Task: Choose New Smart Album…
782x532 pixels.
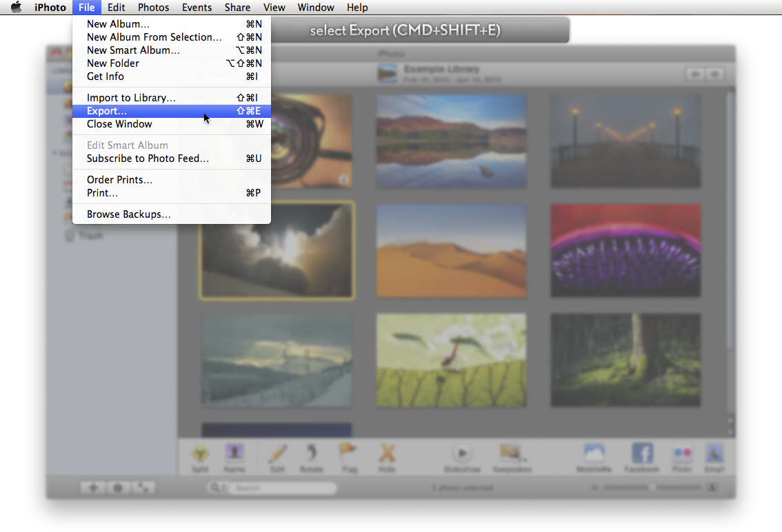Action: [x=172, y=50]
